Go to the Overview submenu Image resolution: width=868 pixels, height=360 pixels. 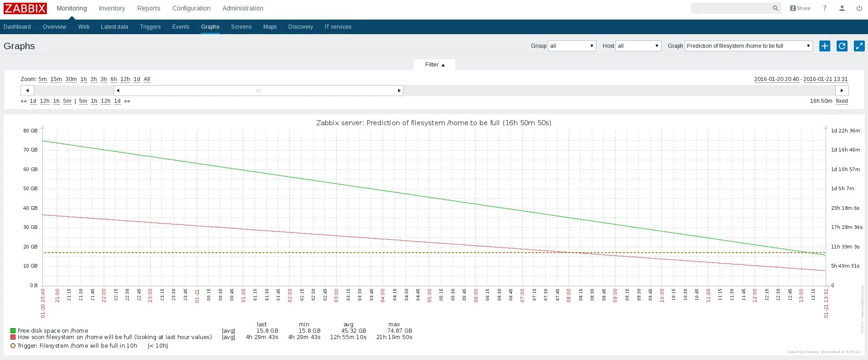point(55,27)
